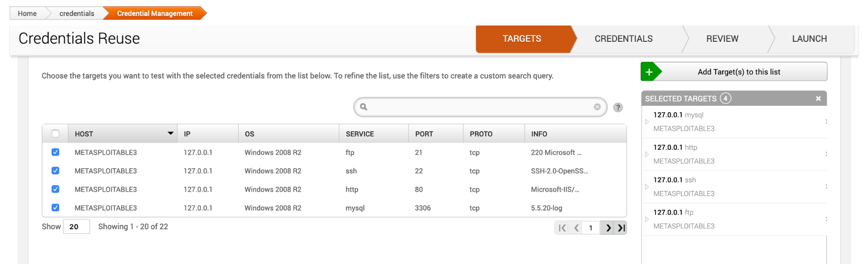Go to the previous results page
Viewport: 868px width, 264px height.
[x=577, y=228]
